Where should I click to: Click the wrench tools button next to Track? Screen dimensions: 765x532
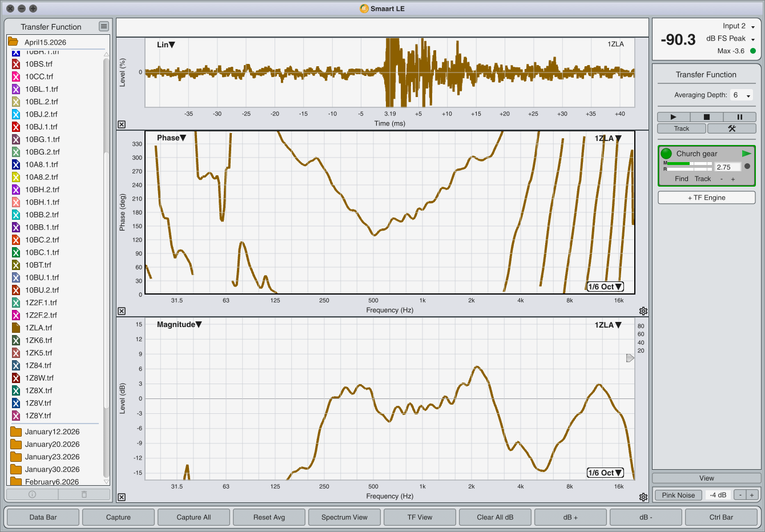(731, 128)
